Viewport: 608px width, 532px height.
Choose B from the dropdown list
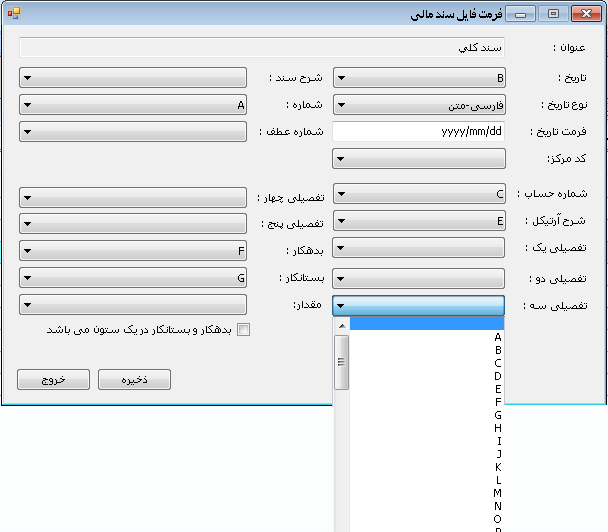(x=427, y=350)
